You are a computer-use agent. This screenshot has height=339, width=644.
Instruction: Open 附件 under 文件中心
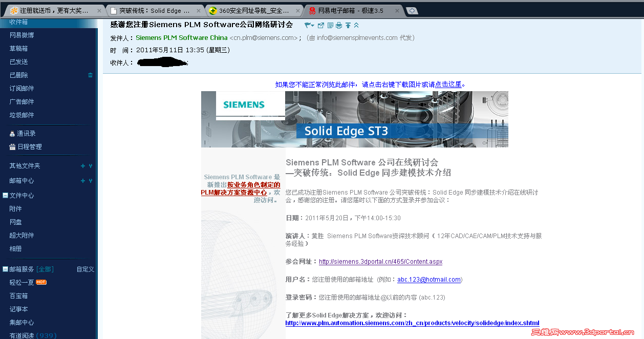tap(15, 209)
